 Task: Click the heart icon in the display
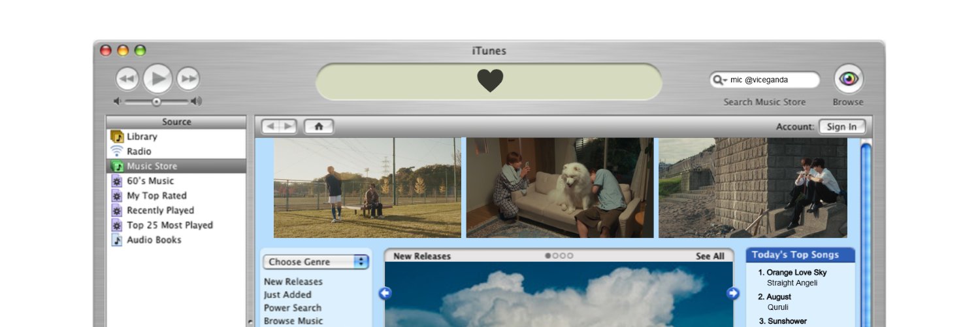490,81
